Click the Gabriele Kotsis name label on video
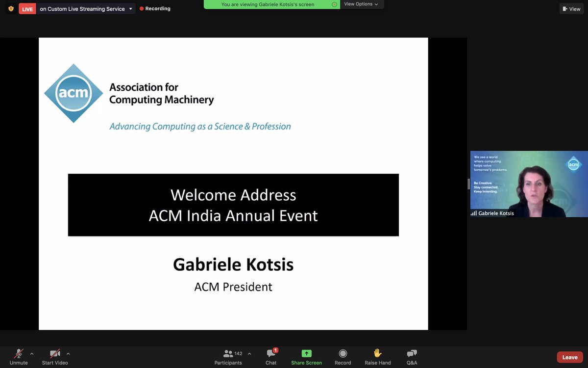Screen dimensions: 588x368 pyautogui.click(x=496, y=213)
